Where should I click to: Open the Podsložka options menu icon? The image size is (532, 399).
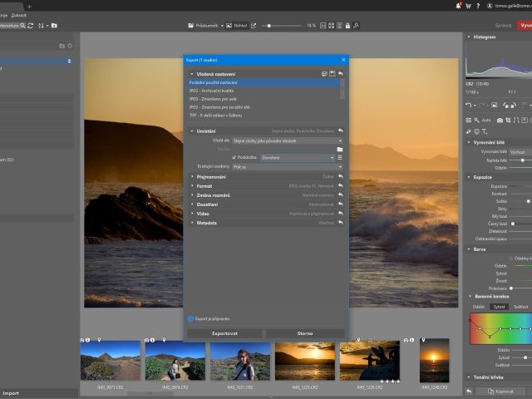pos(340,157)
